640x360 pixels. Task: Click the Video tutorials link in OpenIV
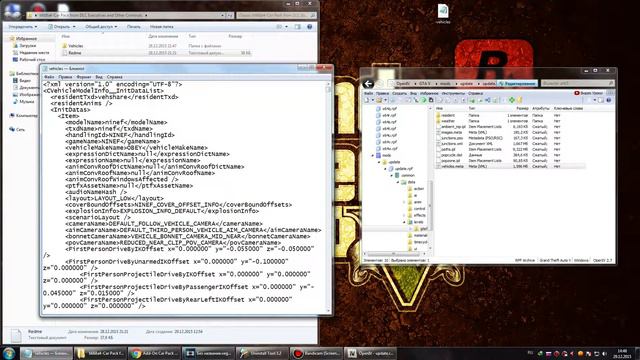(x=588, y=93)
